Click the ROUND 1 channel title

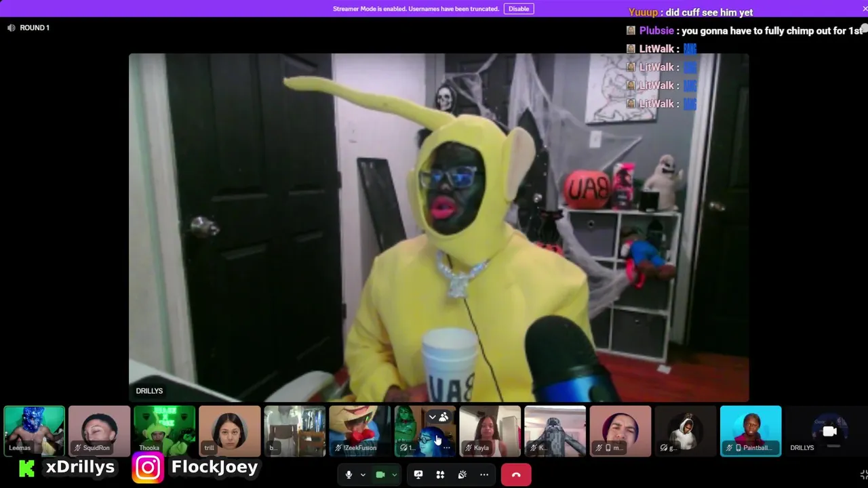click(x=35, y=28)
